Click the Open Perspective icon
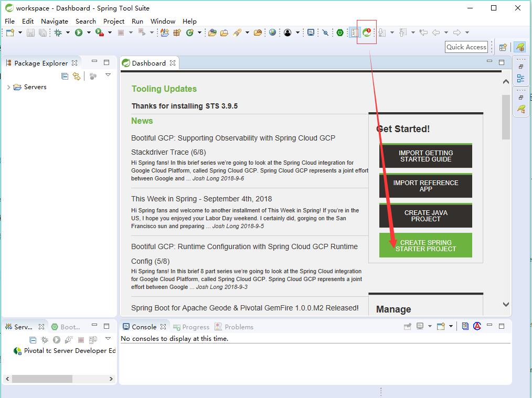 [503, 47]
